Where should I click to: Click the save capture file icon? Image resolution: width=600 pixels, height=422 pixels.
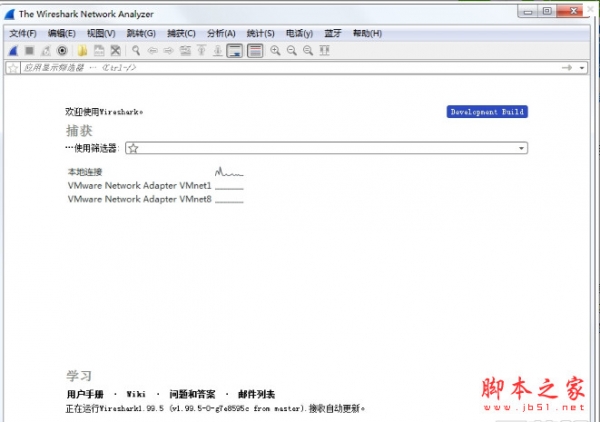pyautogui.click(x=99, y=51)
